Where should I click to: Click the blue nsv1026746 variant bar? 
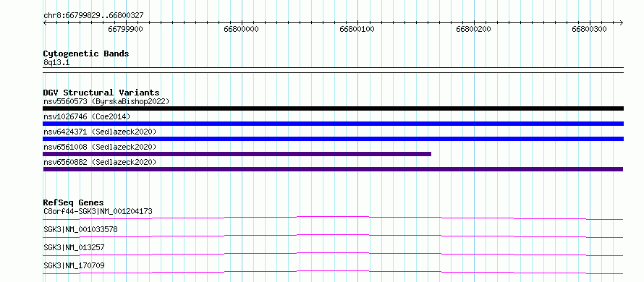click(x=333, y=124)
